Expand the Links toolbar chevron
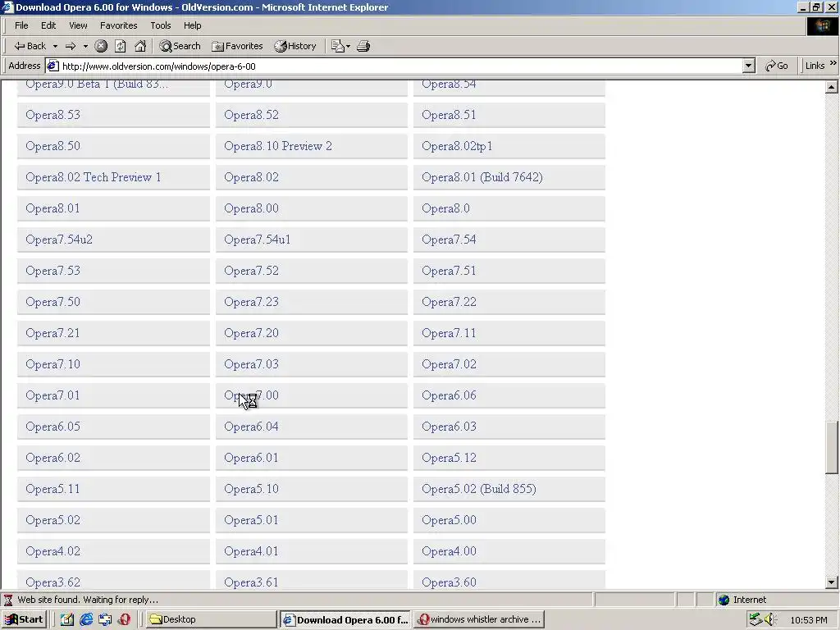 pos(833,63)
